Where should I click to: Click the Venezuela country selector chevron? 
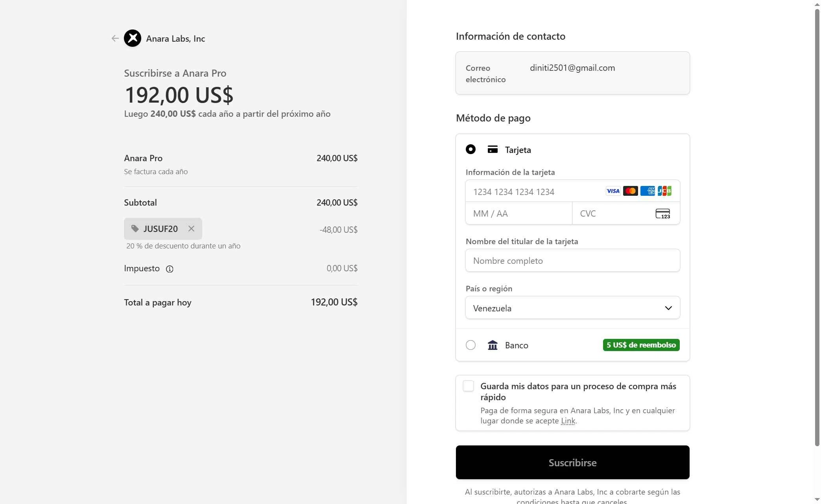pyautogui.click(x=668, y=308)
